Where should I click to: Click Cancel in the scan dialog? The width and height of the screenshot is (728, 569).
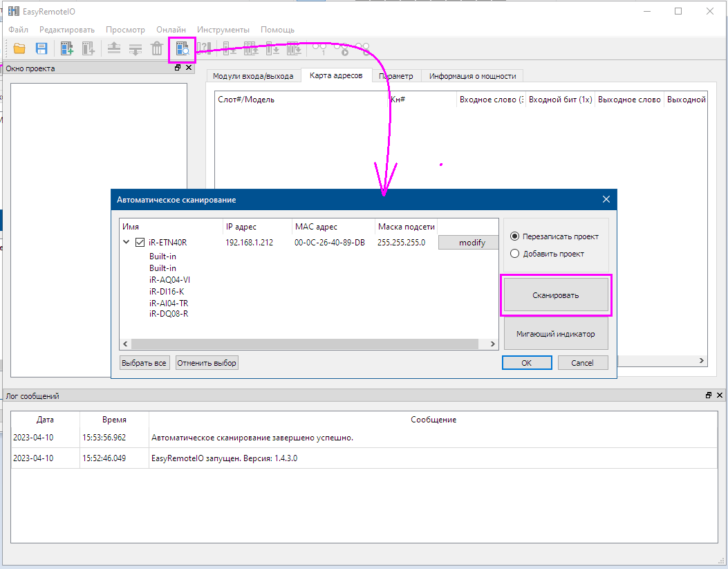583,363
